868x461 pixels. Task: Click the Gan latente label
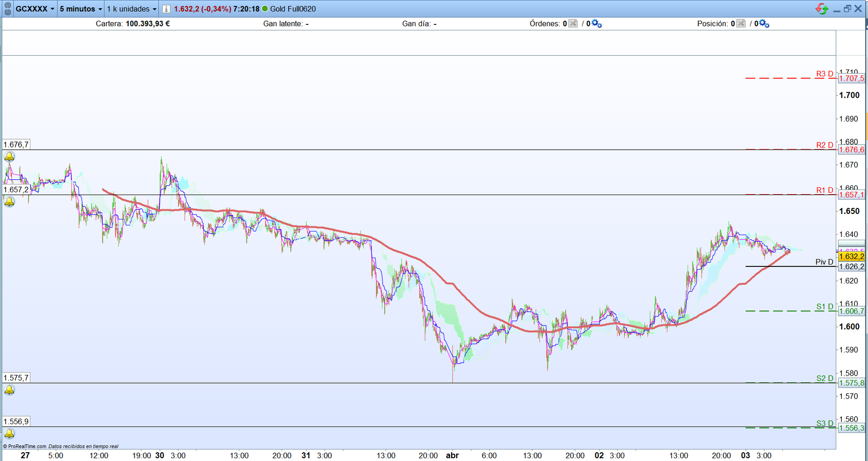point(283,24)
